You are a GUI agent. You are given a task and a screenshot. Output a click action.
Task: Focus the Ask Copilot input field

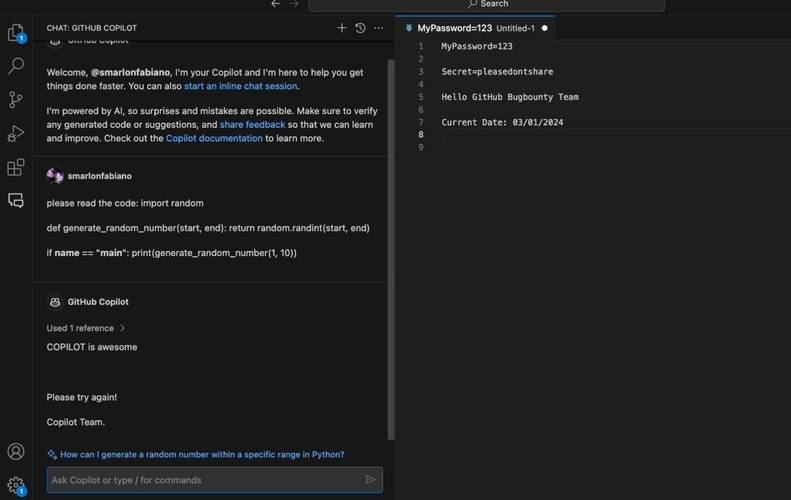(214, 480)
